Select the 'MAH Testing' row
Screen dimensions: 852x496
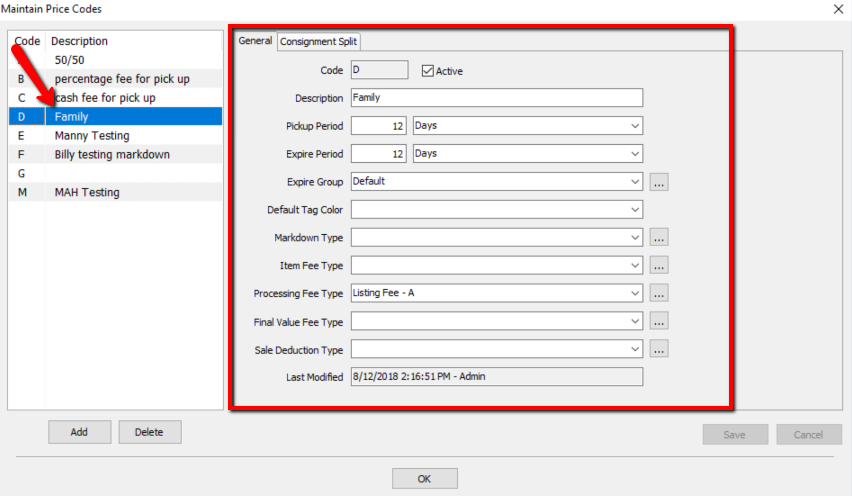[115, 192]
